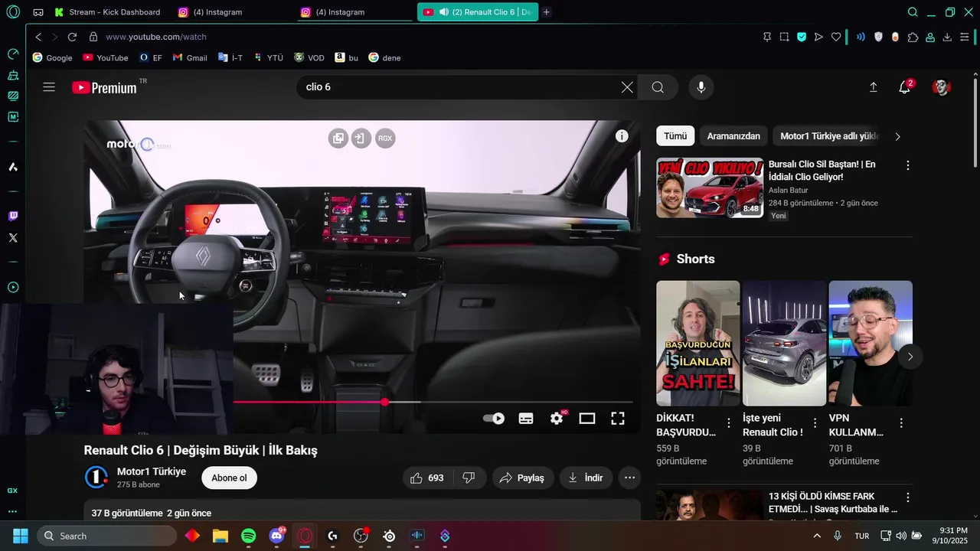This screenshot has height=551, width=980.
Task: Open a new browser tab with plus
Action: pos(547,12)
